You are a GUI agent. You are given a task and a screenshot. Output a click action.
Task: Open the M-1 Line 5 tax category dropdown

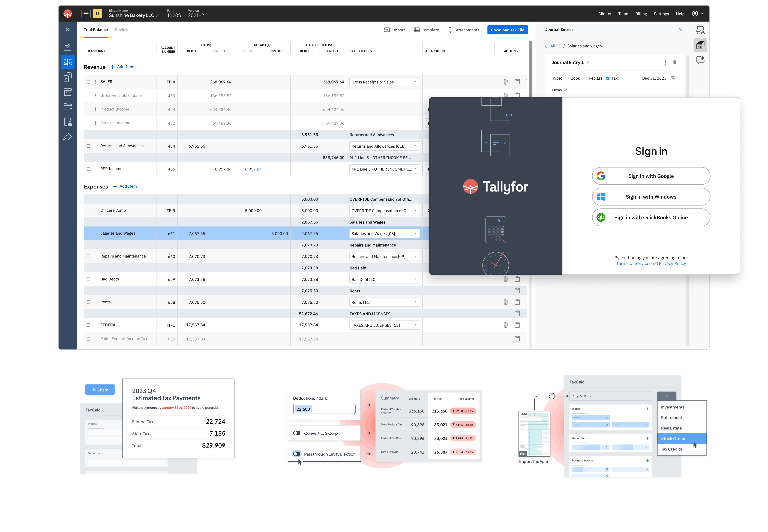point(384,169)
